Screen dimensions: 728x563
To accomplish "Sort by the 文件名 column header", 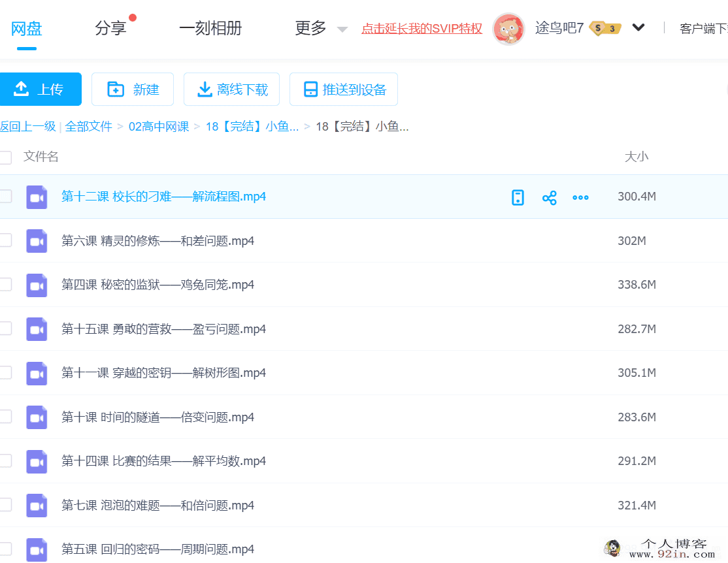I will [x=41, y=157].
